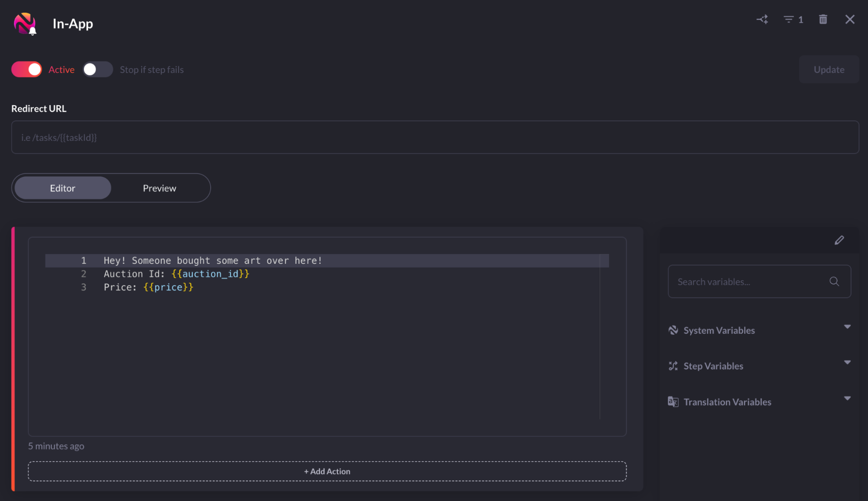Expand Translation Variables dropdown arrow
The width and height of the screenshot is (868, 501).
pos(847,398)
